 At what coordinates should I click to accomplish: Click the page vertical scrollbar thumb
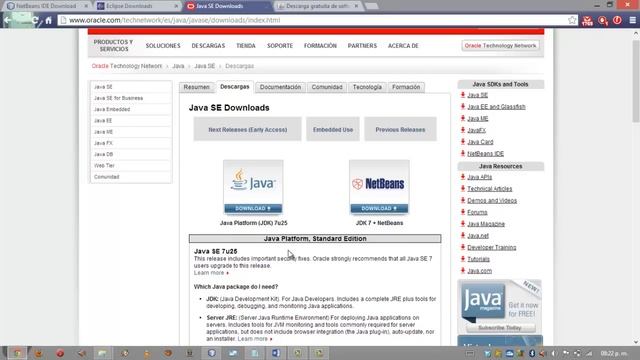pos(636,80)
